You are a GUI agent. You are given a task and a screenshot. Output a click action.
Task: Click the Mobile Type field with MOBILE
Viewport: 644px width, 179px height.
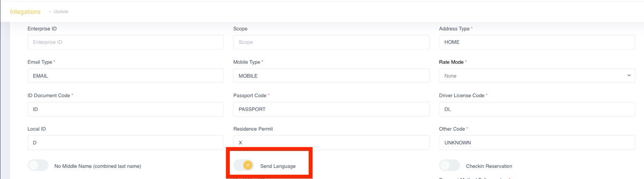(331, 76)
